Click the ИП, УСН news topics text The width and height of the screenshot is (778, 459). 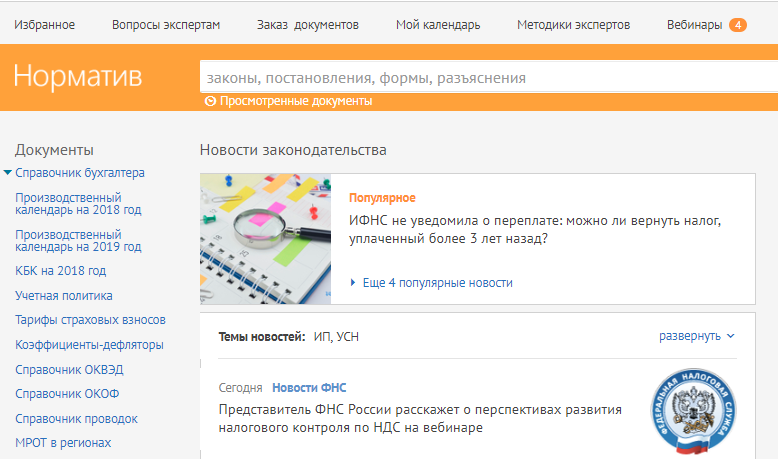pos(336,337)
